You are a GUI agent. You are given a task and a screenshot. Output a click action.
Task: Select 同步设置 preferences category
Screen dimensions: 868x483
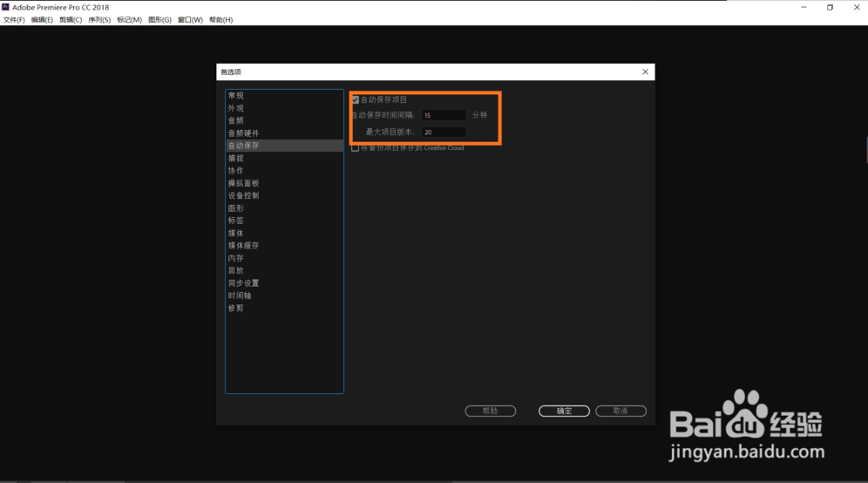tap(284, 283)
